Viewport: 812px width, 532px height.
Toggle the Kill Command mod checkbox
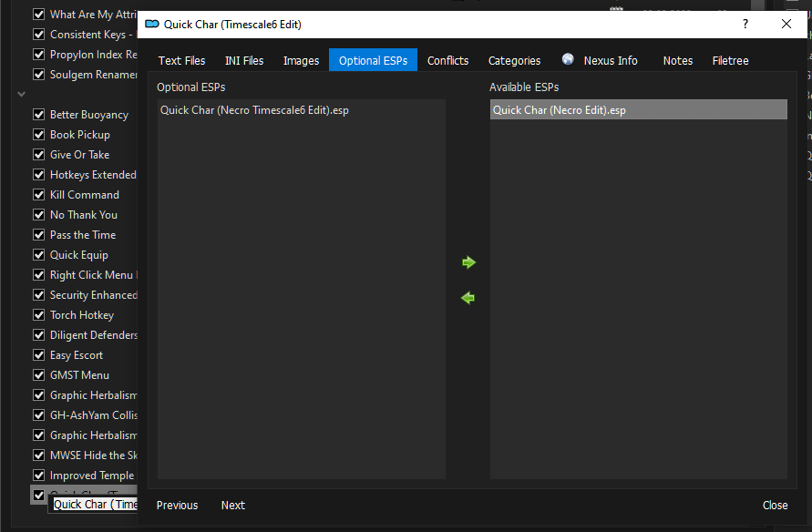pos(39,195)
